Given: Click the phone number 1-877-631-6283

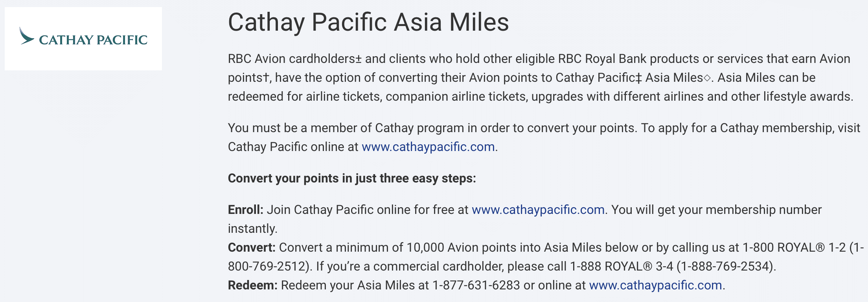Looking at the screenshot, I should pos(476,285).
